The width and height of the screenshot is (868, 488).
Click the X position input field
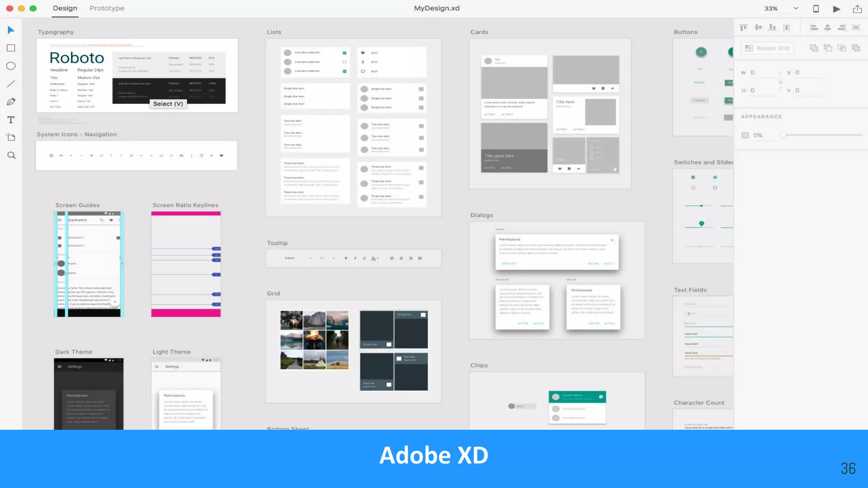tap(809, 72)
